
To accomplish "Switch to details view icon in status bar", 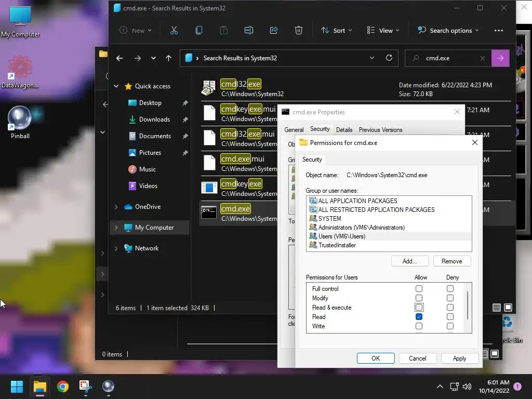I will [x=496, y=308].
